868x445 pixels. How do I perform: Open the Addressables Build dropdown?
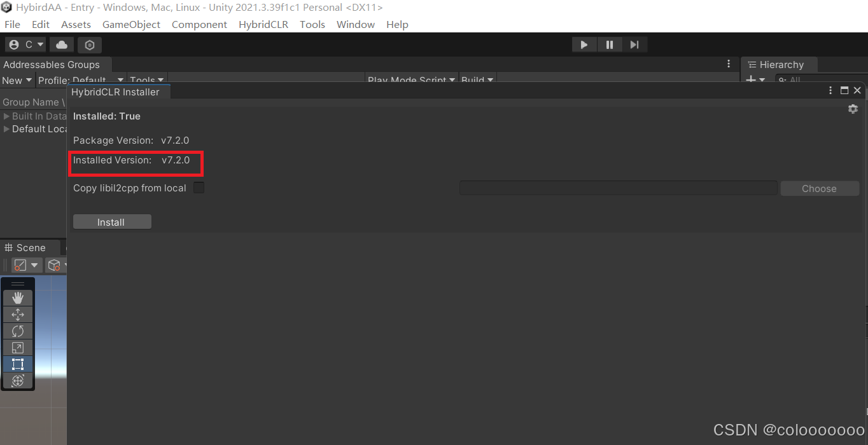point(477,80)
